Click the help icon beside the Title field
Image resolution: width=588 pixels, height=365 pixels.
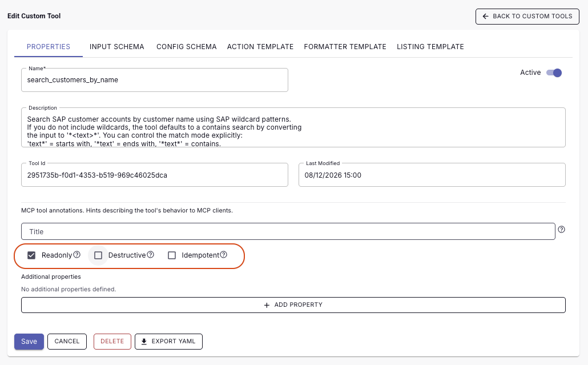click(561, 230)
